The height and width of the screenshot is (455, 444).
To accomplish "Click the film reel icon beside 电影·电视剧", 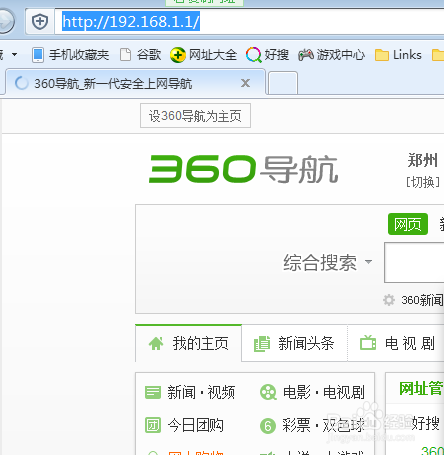I will point(268,392).
